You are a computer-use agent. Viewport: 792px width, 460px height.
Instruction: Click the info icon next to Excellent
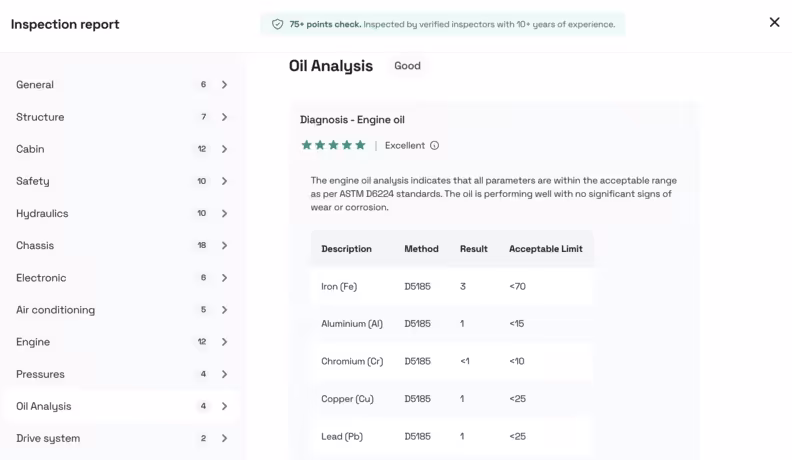(x=434, y=145)
